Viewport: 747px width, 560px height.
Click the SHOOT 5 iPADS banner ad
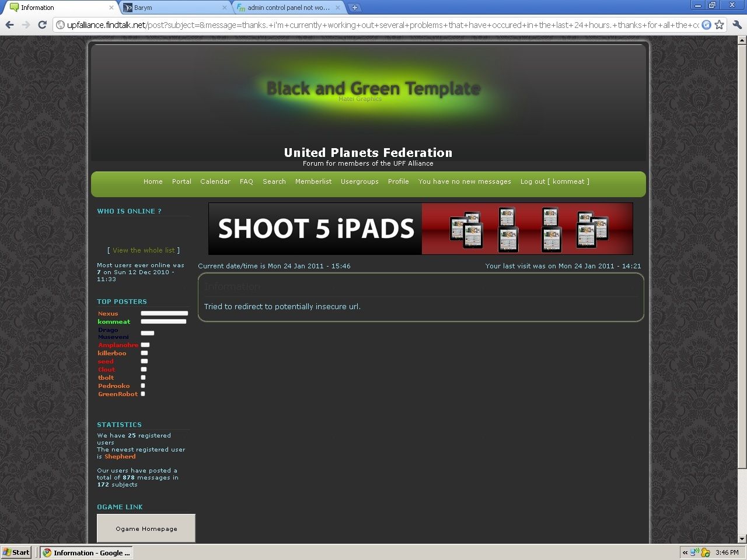(421, 229)
